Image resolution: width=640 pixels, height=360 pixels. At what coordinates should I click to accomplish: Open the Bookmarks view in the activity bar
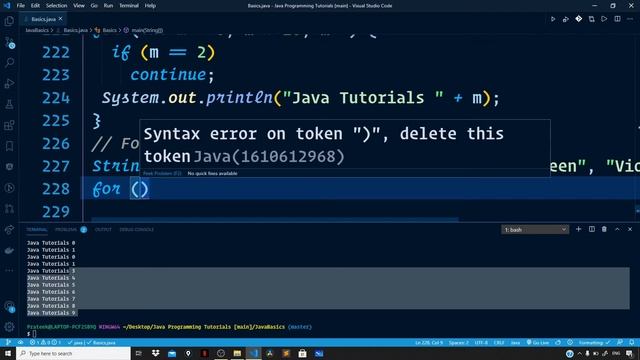[x=9, y=146]
